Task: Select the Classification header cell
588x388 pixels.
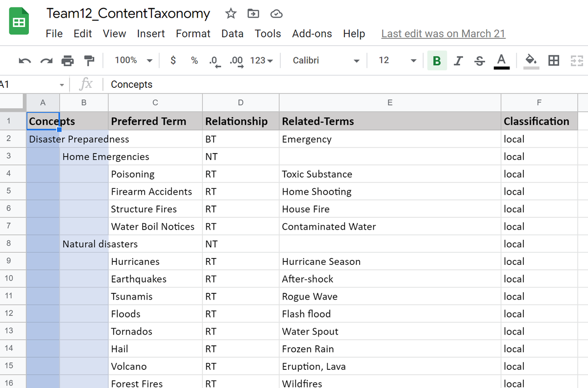Action: (539, 121)
